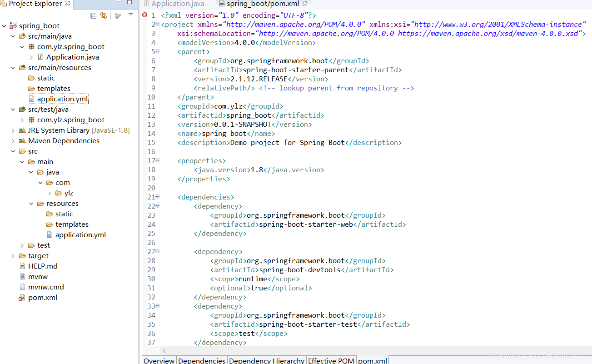
Task: Open the Project Explorer View Menu dropdown
Action: [x=131, y=15]
